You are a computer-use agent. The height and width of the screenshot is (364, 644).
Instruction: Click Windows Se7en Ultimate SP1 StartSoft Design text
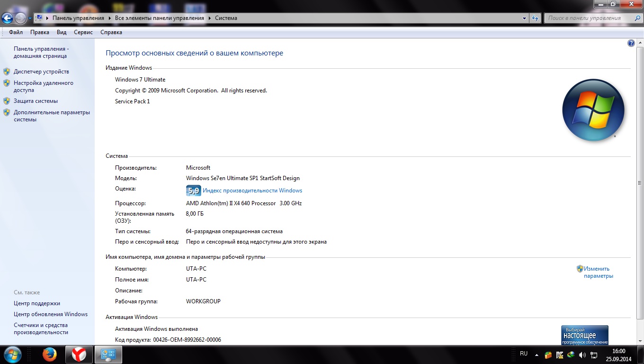pos(243,178)
